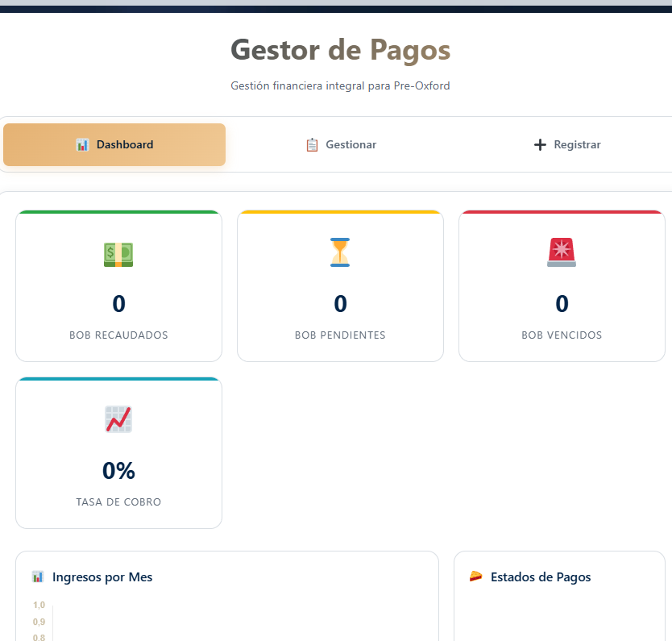
Task: Click the plus icon next to Registrar
Action: click(x=538, y=144)
